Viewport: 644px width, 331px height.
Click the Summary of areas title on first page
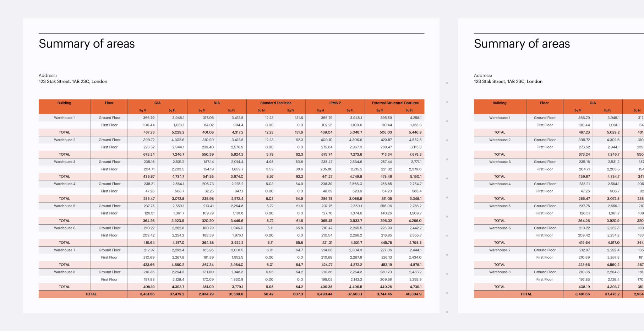tap(87, 44)
